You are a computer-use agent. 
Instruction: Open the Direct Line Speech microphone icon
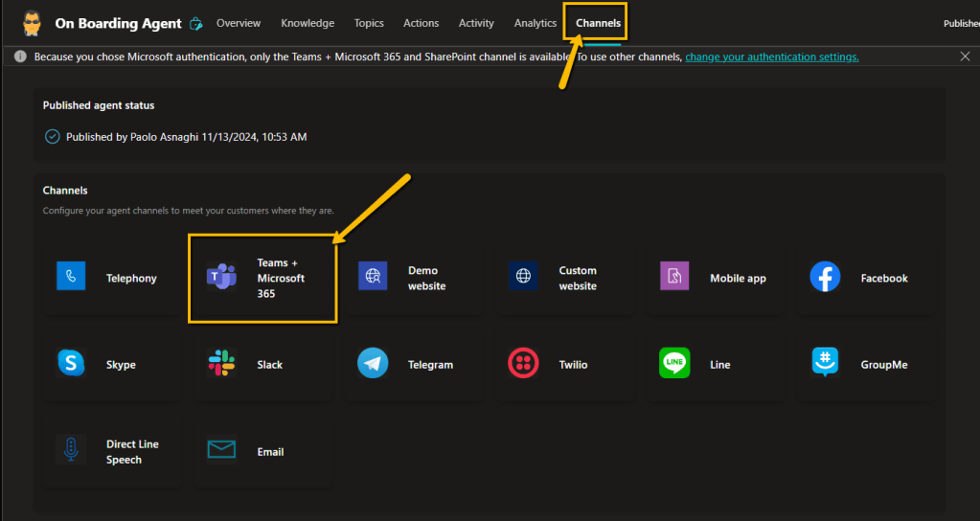[x=71, y=450]
